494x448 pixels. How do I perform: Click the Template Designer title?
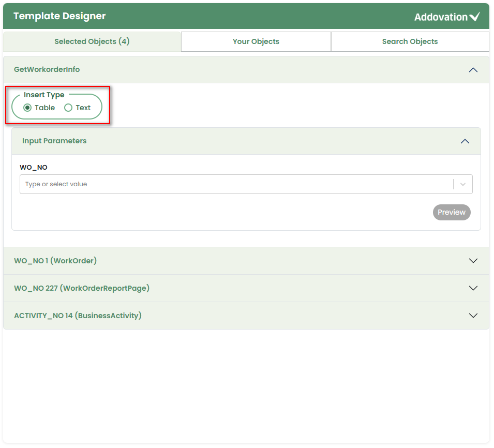pos(59,16)
